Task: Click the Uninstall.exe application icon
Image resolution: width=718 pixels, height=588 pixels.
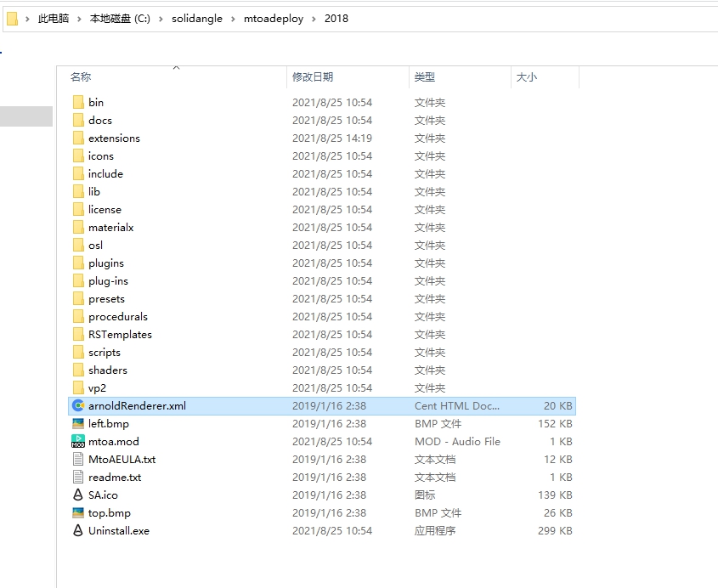Action: point(78,531)
